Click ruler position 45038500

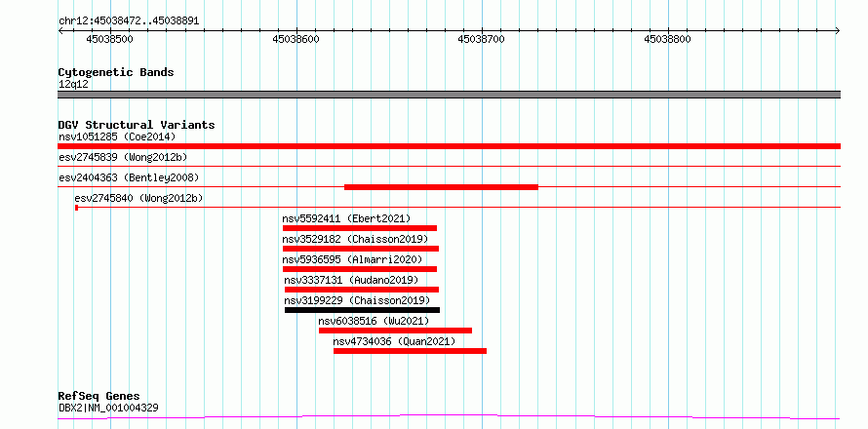pyautogui.click(x=110, y=40)
